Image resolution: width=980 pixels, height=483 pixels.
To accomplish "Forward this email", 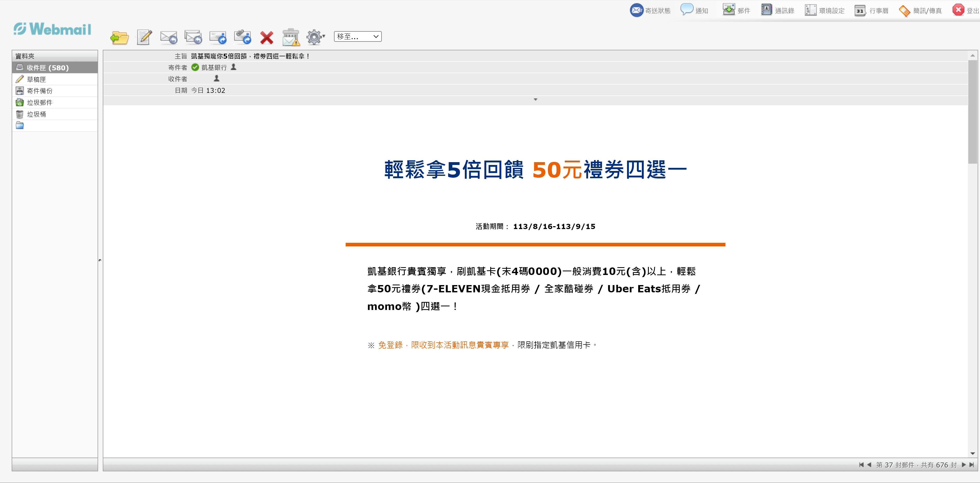I will 218,37.
